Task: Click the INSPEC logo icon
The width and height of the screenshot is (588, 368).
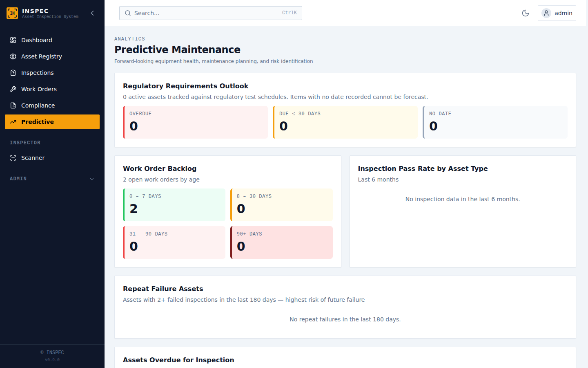Action: (x=12, y=13)
